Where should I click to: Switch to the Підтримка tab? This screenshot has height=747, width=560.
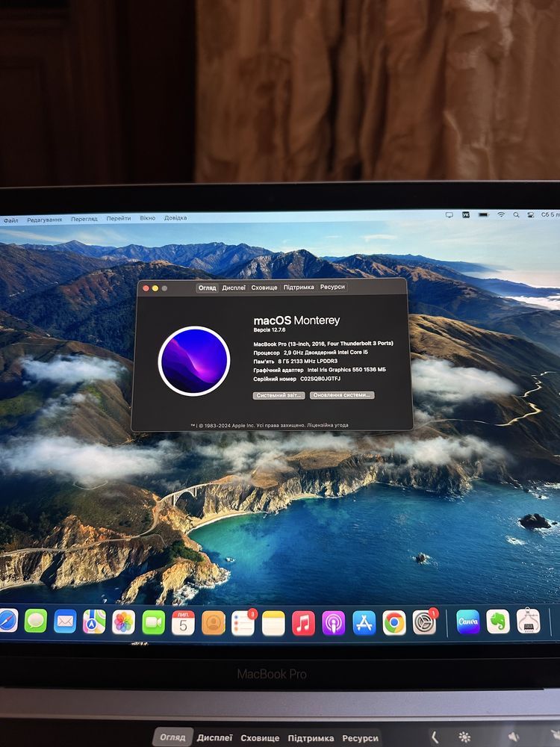(299, 287)
